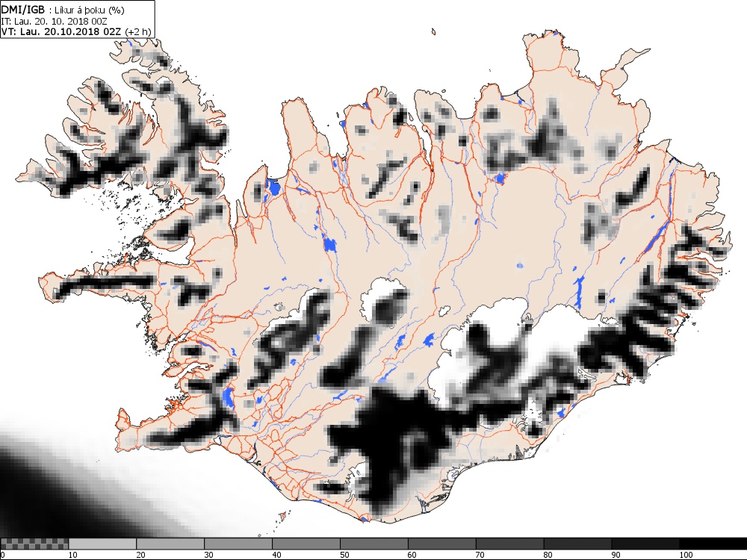Click the "80" scale label
The image size is (747, 560).
tap(548, 555)
